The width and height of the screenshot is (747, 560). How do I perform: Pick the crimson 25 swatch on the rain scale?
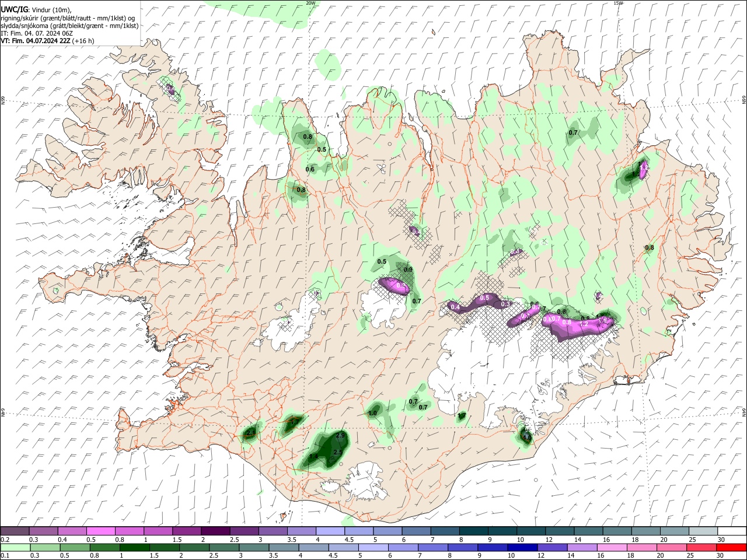[x=703, y=548]
